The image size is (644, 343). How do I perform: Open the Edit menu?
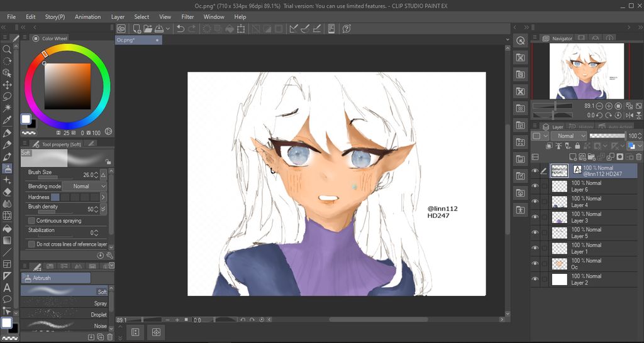tap(30, 17)
